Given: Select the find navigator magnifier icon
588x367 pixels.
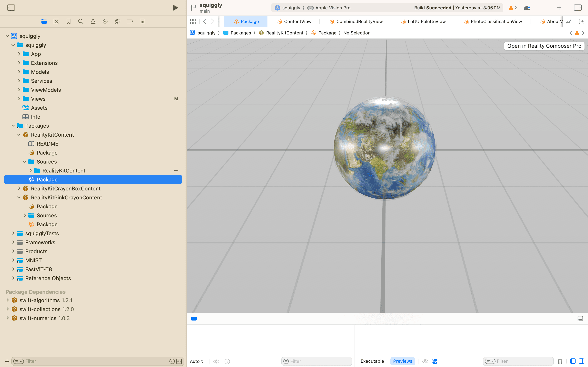Looking at the screenshot, I should pos(81,21).
